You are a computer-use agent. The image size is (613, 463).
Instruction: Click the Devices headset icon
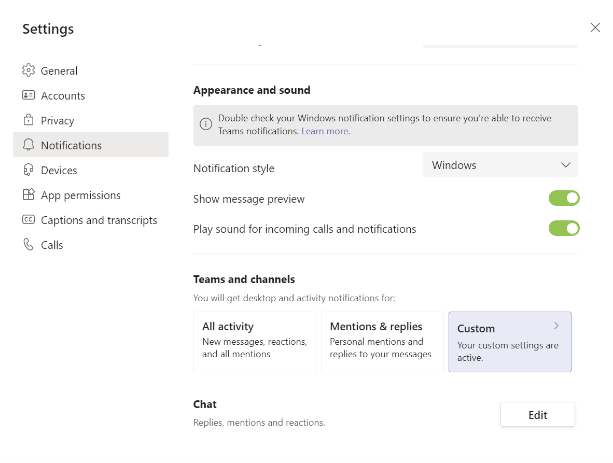tap(28, 170)
